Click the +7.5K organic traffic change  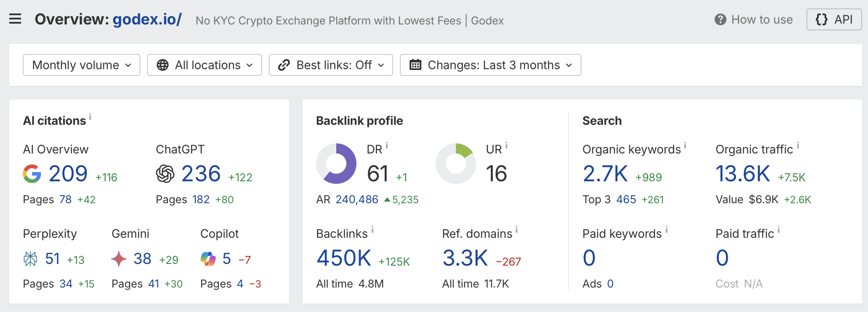pyautogui.click(x=792, y=178)
